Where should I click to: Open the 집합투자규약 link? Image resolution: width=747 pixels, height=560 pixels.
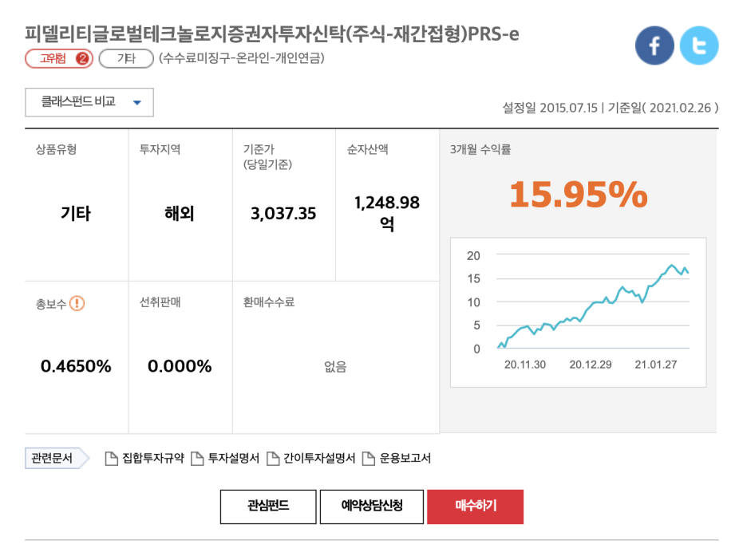[x=153, y=458]
